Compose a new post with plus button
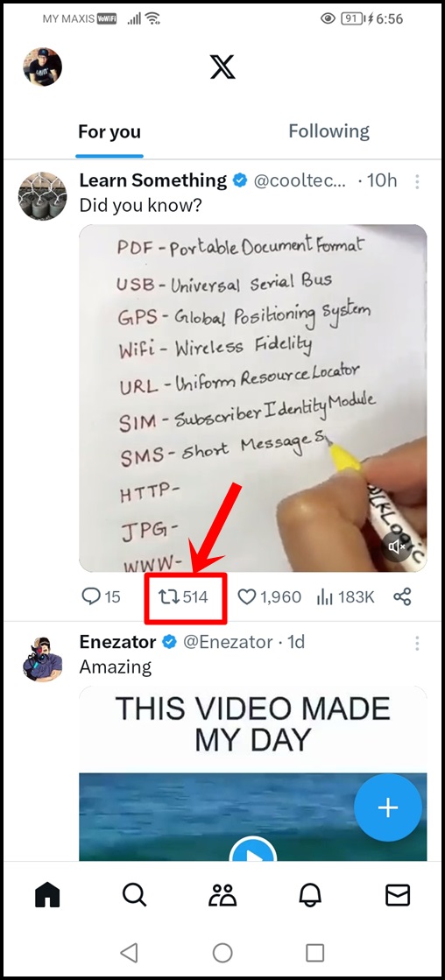445x980 pixels. pyautogui.click(x=387, y=807)
